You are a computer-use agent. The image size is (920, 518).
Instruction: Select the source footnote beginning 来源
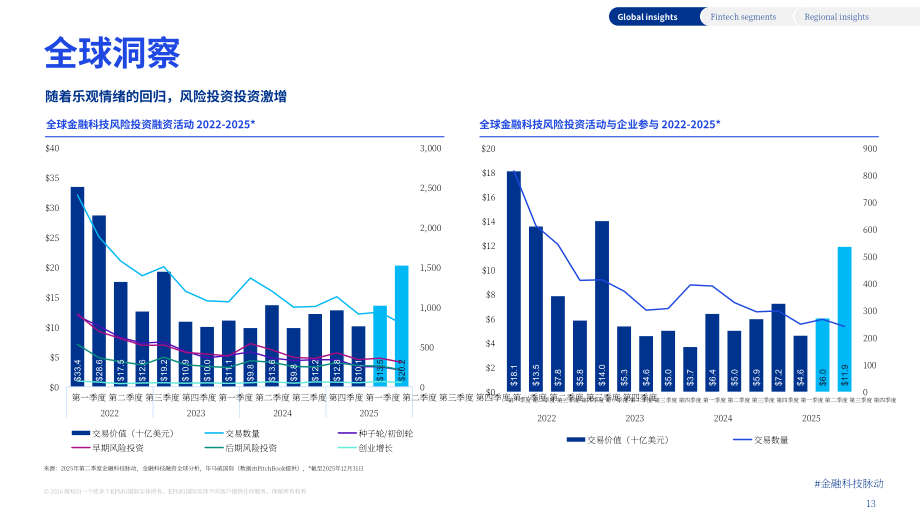(204, 469)
